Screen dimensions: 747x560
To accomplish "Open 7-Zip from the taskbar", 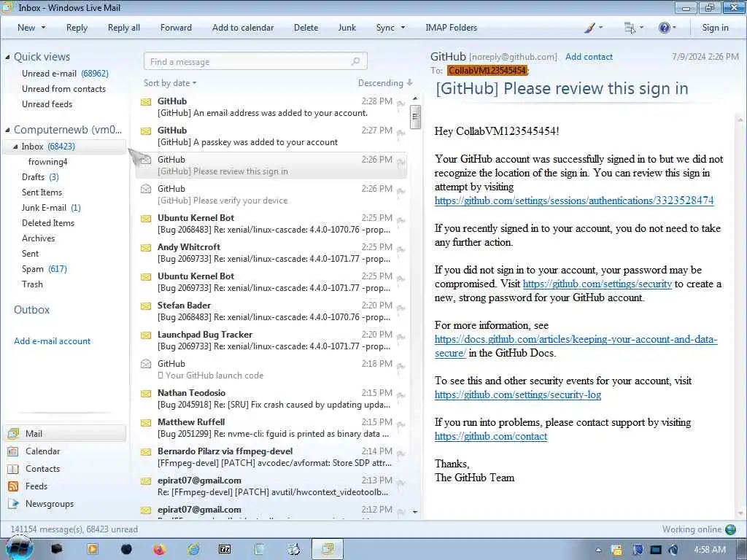I will click(x=225, y=550).
